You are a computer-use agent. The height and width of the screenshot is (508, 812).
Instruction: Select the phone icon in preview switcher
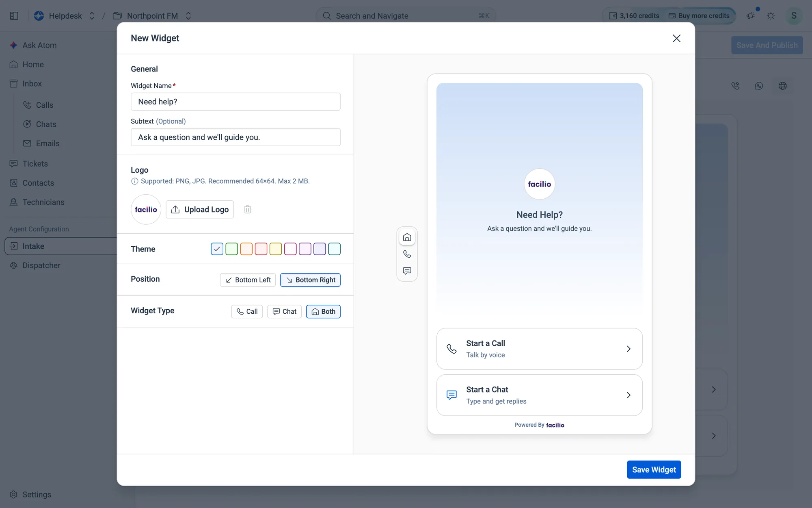(x=407, y=254)
